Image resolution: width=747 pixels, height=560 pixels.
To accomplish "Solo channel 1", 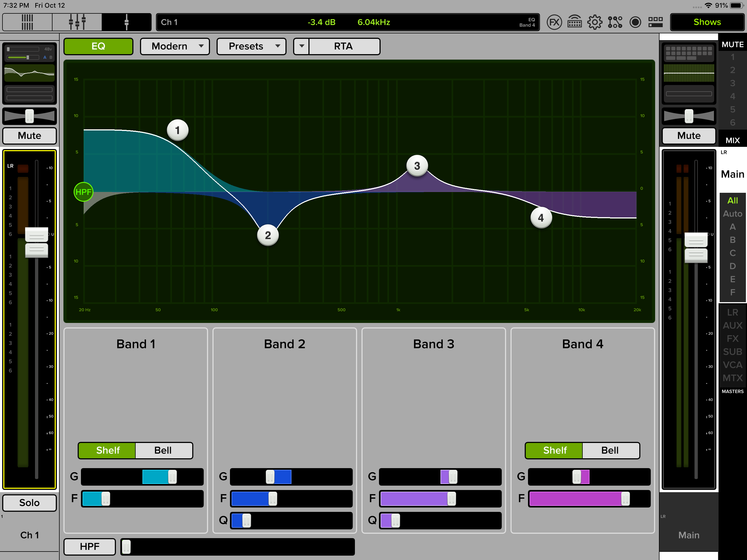I will (29, 503).
